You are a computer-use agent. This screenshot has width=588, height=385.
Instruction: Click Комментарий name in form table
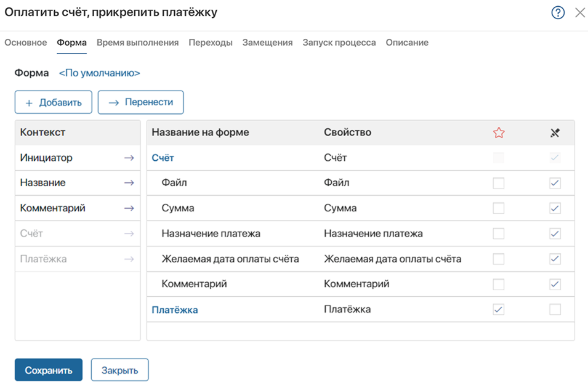tap(194, 284)
